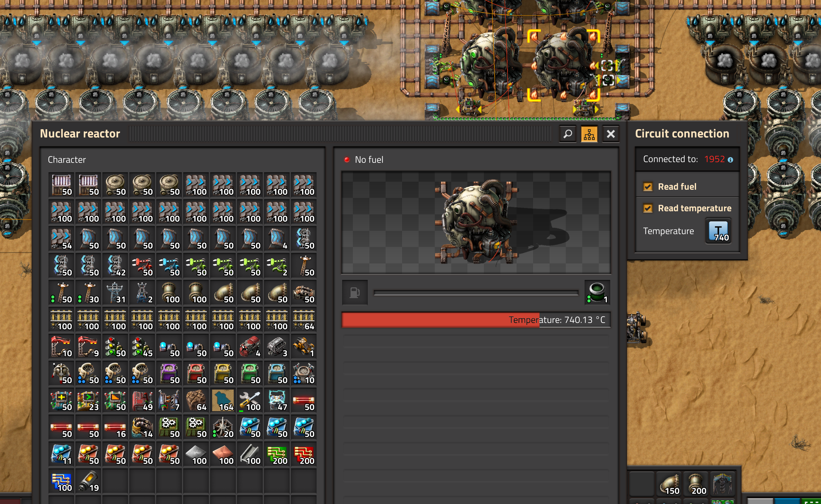
Task: Select the selector combinator stack
Action: [115, 400]
